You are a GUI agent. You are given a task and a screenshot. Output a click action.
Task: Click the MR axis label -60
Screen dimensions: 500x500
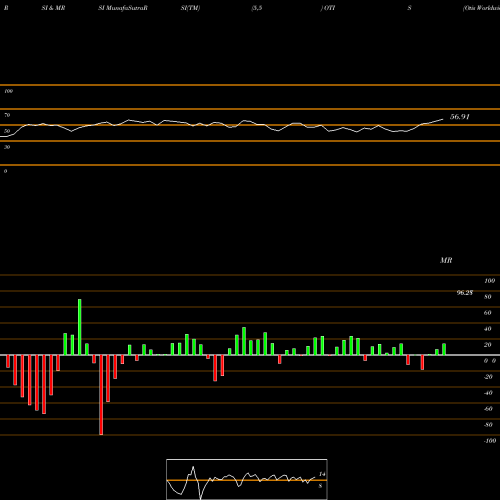(488, 409)
